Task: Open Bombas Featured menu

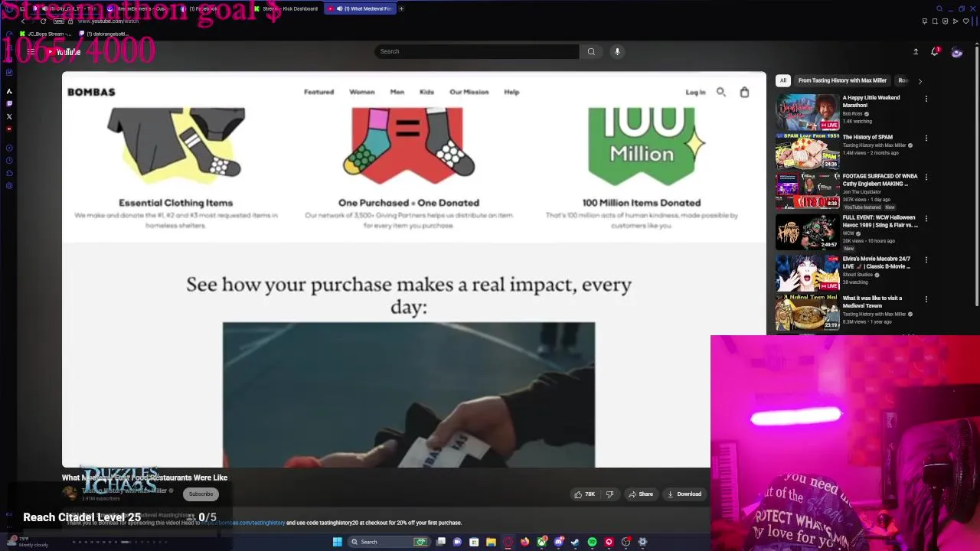Action: pos(318,92)
